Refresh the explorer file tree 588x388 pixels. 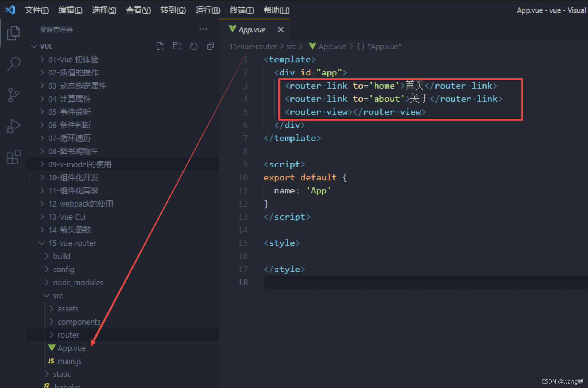click(x=194, y=46)
